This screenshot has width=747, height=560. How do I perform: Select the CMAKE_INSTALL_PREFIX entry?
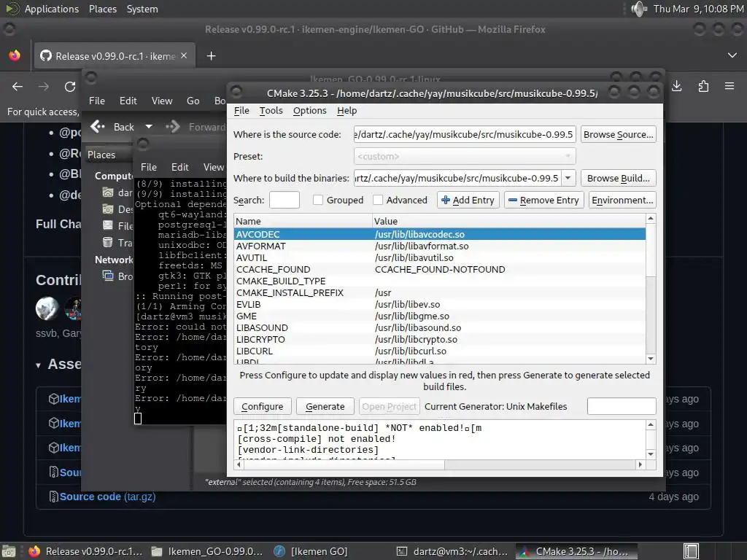click(439, 293)
